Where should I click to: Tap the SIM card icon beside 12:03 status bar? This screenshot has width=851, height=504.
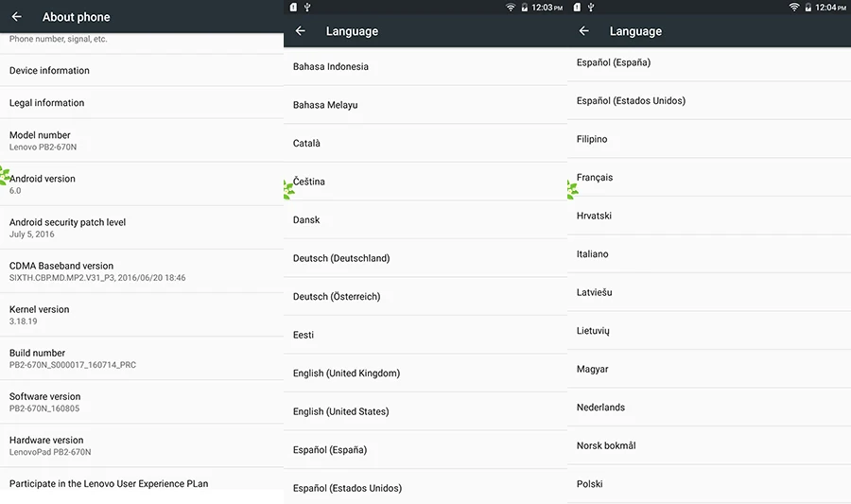(293, 7)
